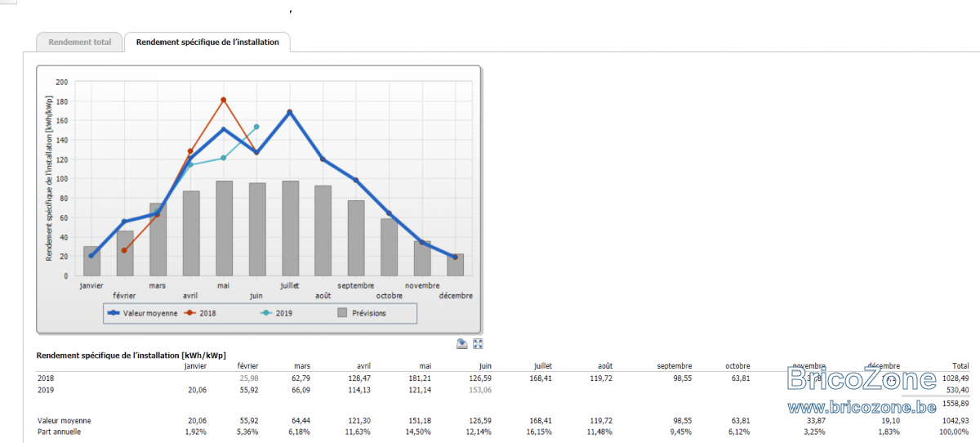
Task: Click value 151,18 in Valeur moyenne row
Action: click(420, 420)
